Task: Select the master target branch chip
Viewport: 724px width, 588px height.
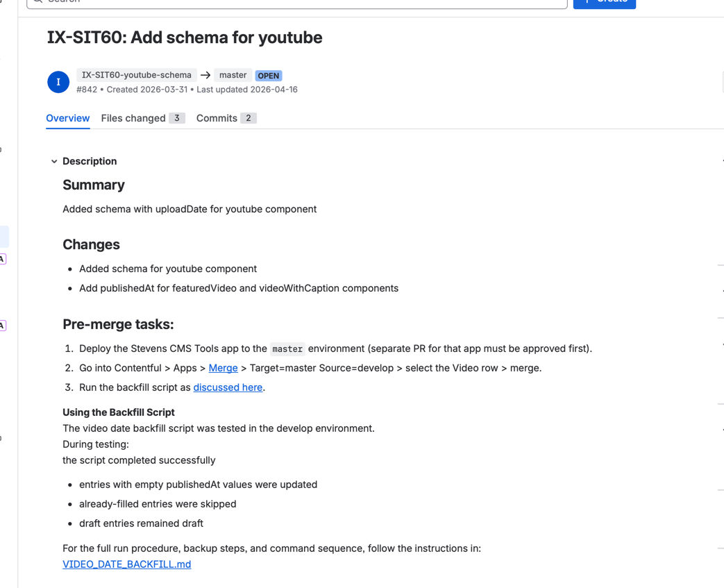Action: (x=233, y=75)
